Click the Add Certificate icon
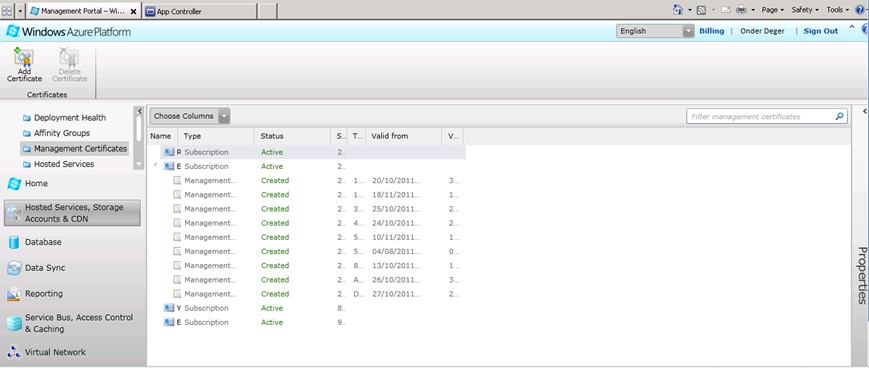 24,57
